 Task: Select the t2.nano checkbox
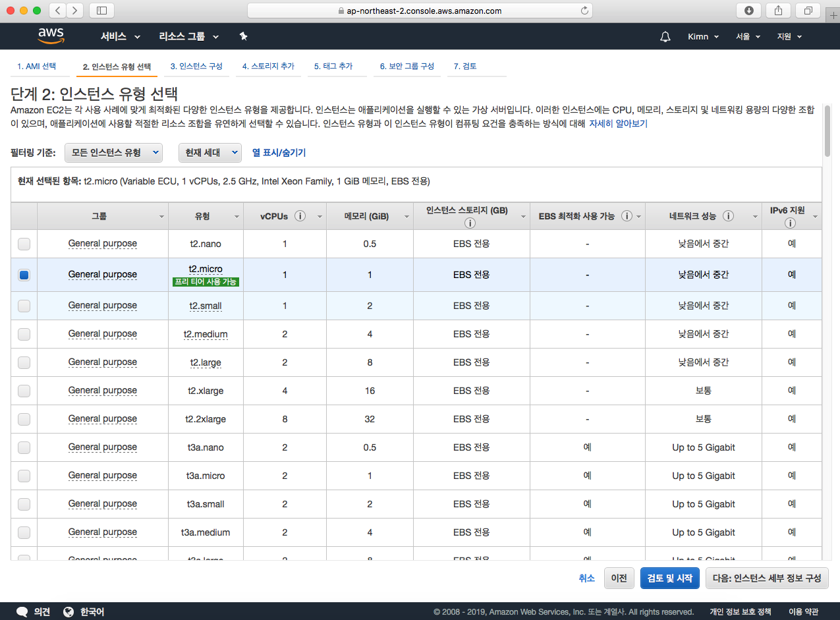[24, 244]
